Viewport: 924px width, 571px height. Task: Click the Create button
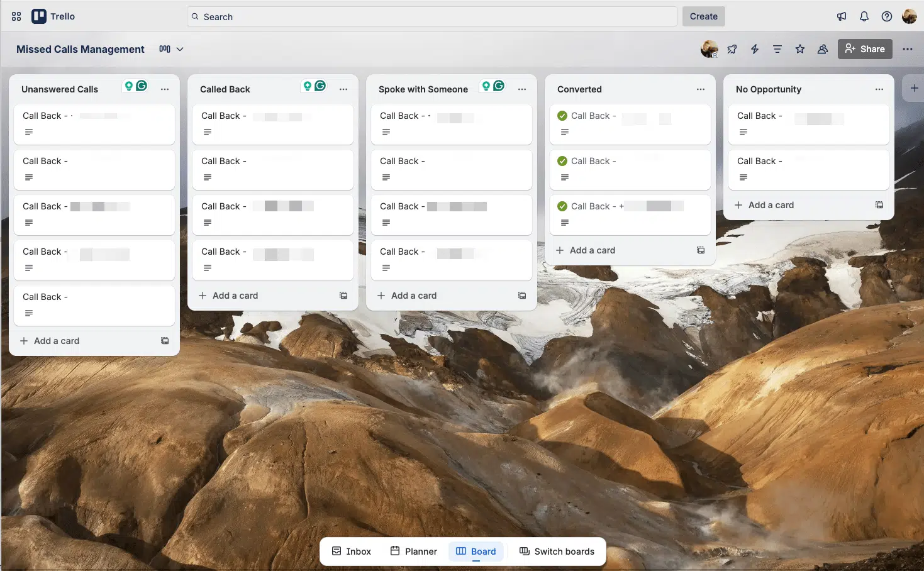click(704, 16)
